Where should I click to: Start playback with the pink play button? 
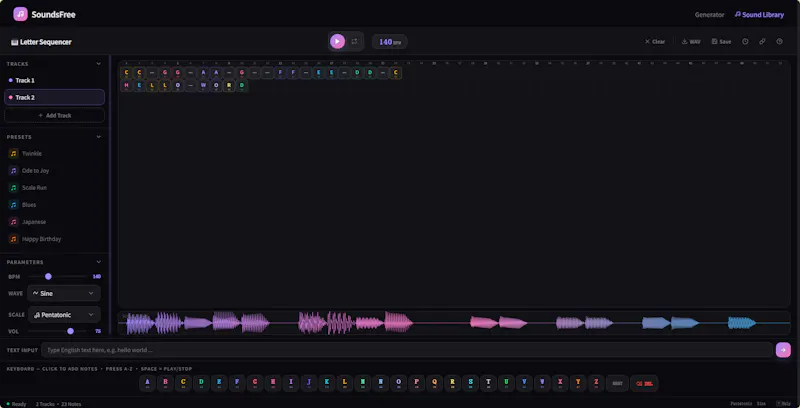337,41
